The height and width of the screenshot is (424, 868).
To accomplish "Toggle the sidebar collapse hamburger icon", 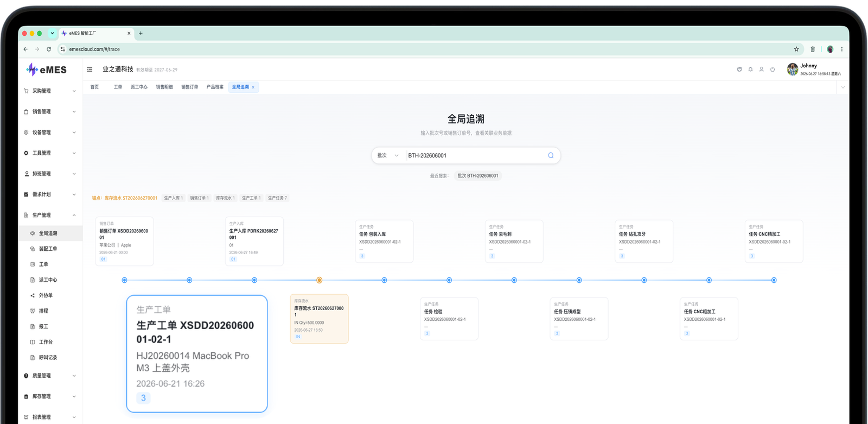I will (x=90, y=69).
